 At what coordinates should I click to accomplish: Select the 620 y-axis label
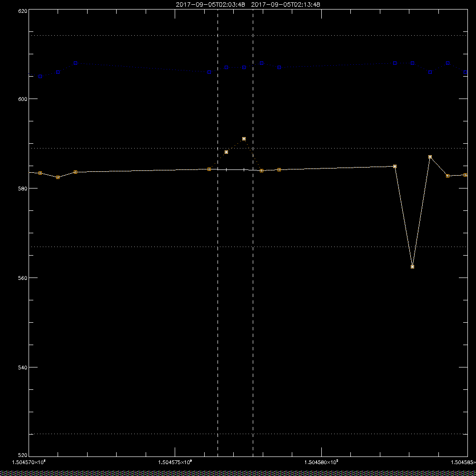pyautogui.click(x=23, y=11)
